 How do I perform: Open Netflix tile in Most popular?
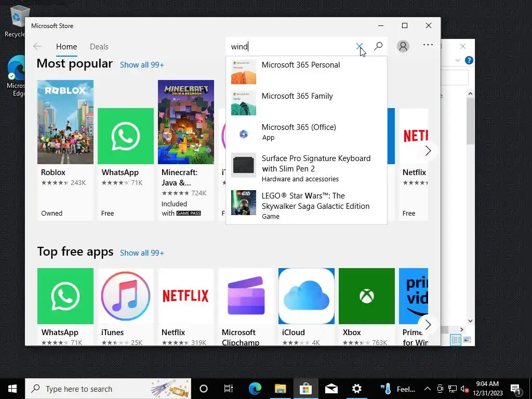(414, 164)
